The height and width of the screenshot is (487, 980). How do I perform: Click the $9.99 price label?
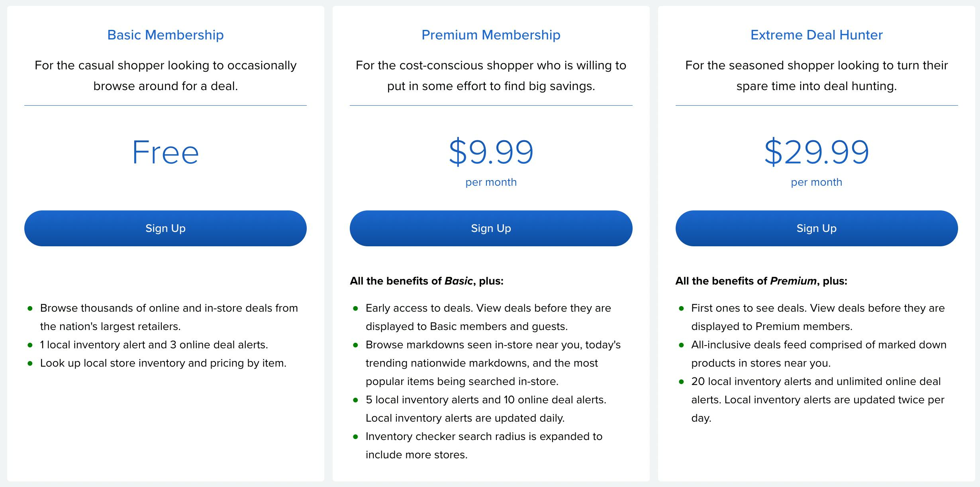point(490,153)
